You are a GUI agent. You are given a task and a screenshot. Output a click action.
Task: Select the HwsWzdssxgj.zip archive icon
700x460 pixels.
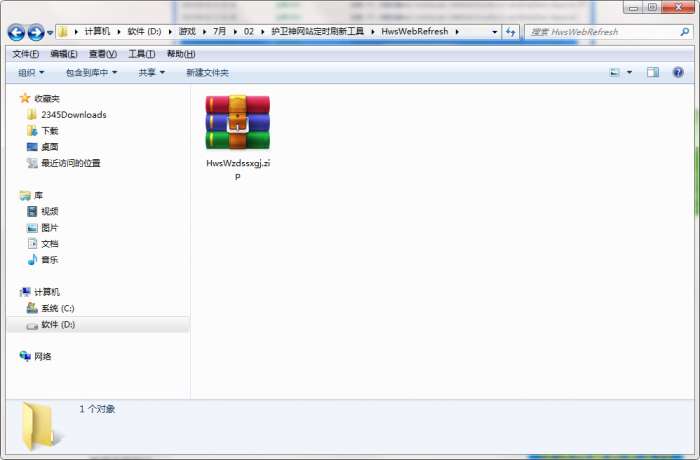[x=238, y=122]
